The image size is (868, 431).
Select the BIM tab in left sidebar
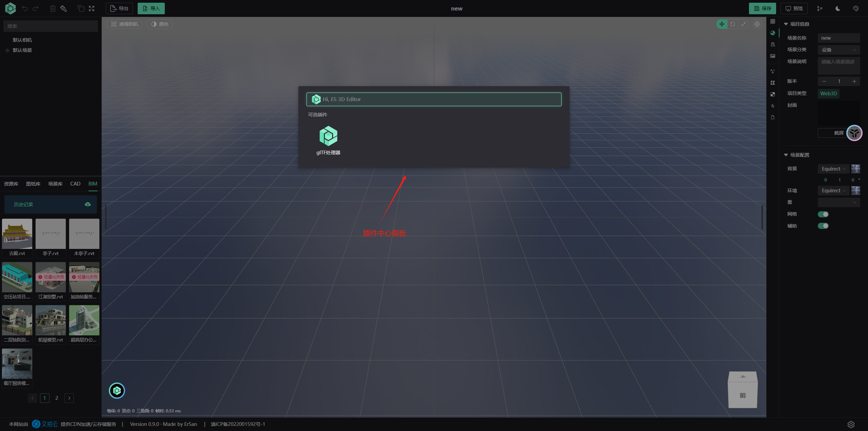(x=93, y=183)
